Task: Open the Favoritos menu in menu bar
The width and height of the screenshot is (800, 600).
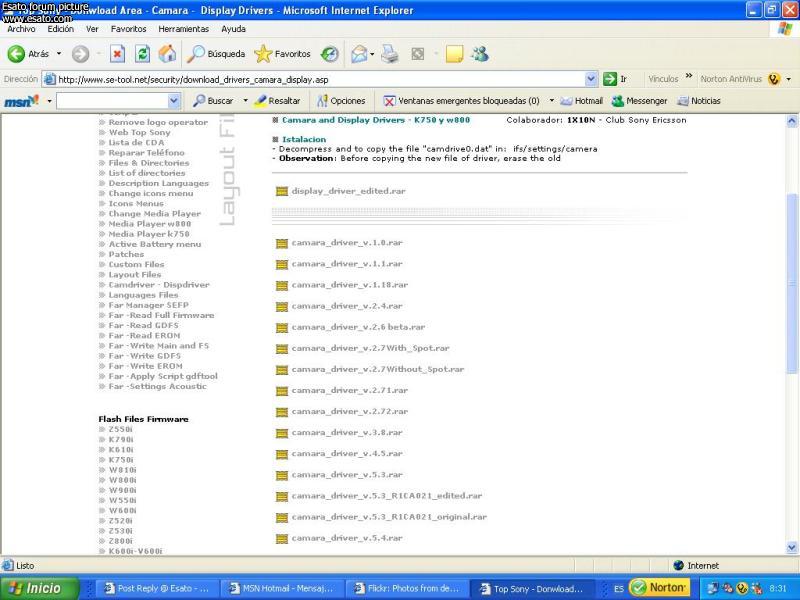Action: pos(129,29)
